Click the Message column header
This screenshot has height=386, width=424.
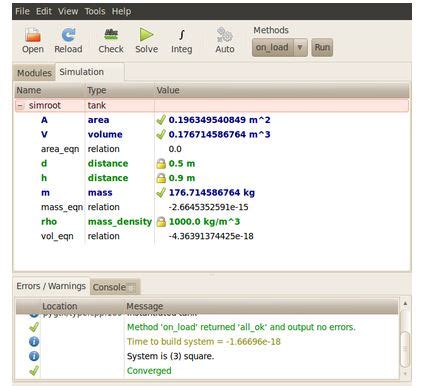coord(261,306)
